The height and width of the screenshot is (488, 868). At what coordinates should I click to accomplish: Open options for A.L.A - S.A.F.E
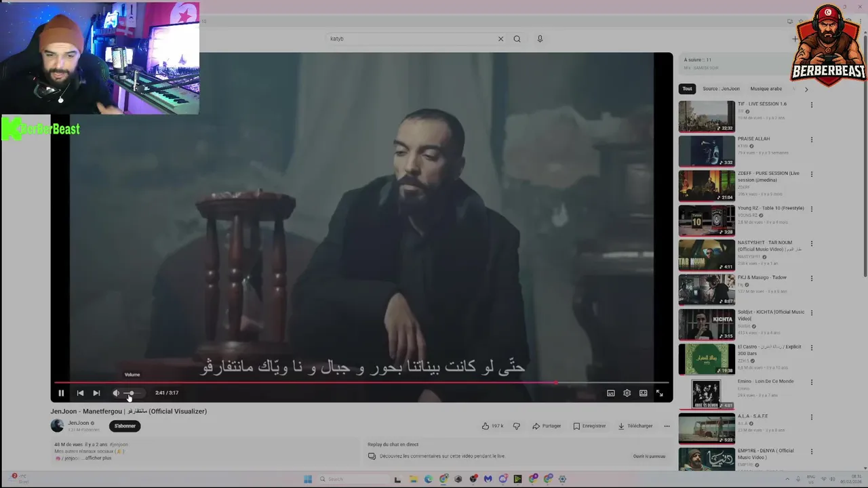click(811, 416)
